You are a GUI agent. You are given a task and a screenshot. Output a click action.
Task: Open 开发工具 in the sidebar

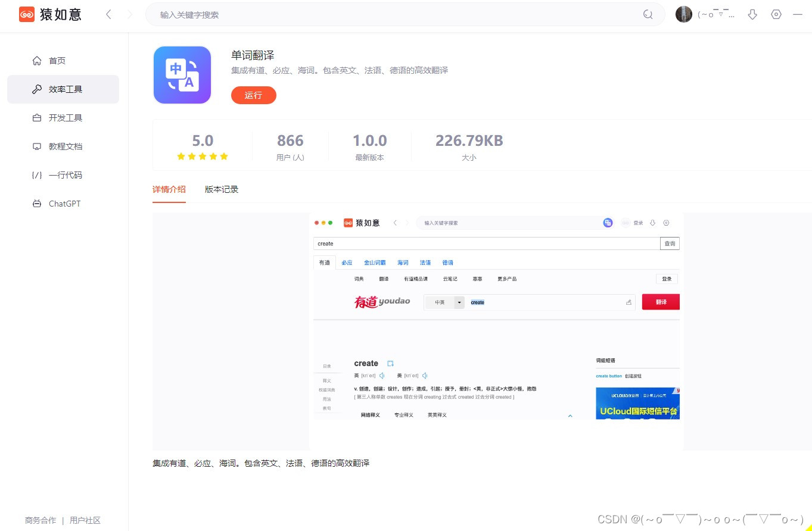63,118
